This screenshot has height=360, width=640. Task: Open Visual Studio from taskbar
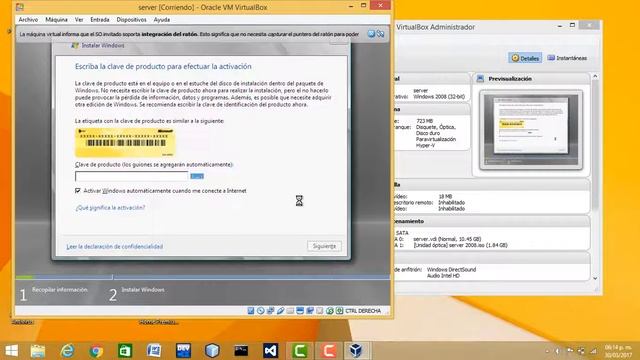pos(270,351)
